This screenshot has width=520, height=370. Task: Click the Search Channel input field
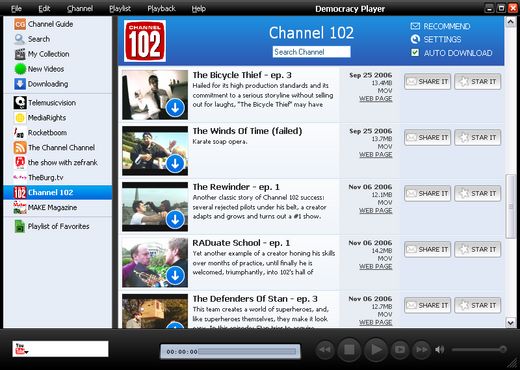311,52
